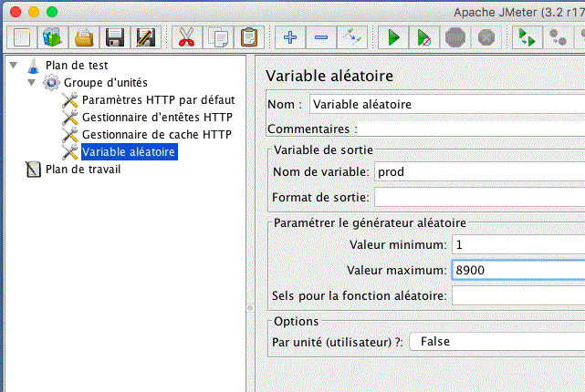Image resolution: width=585 pixels, height=392 pixels.
Task: Click the Expand all plus icon
Action: 290,37
